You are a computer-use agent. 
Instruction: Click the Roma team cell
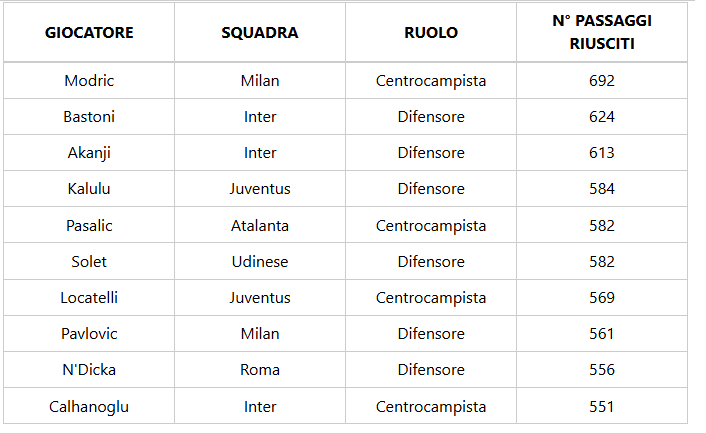pos(260,370)
